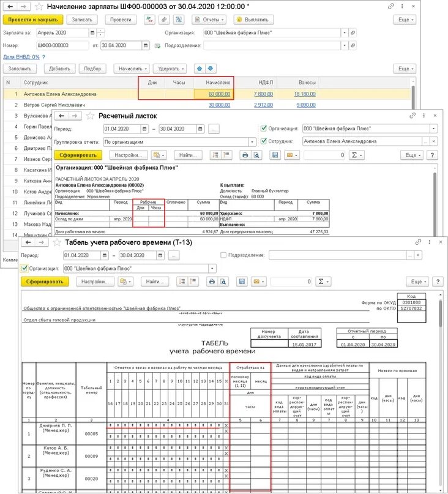Click the Заполнить button in the payroll document

click(20, 69)
